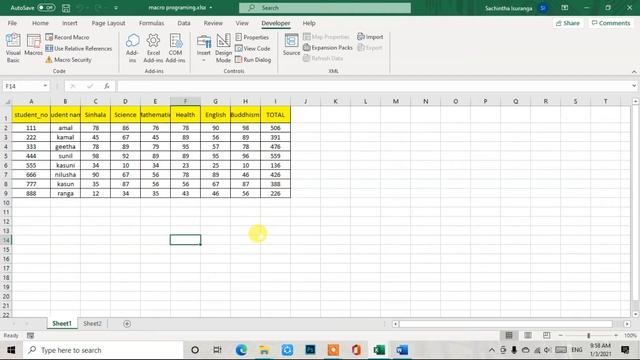Switch to the View tab
640x360 pixels.
point(242,23)
